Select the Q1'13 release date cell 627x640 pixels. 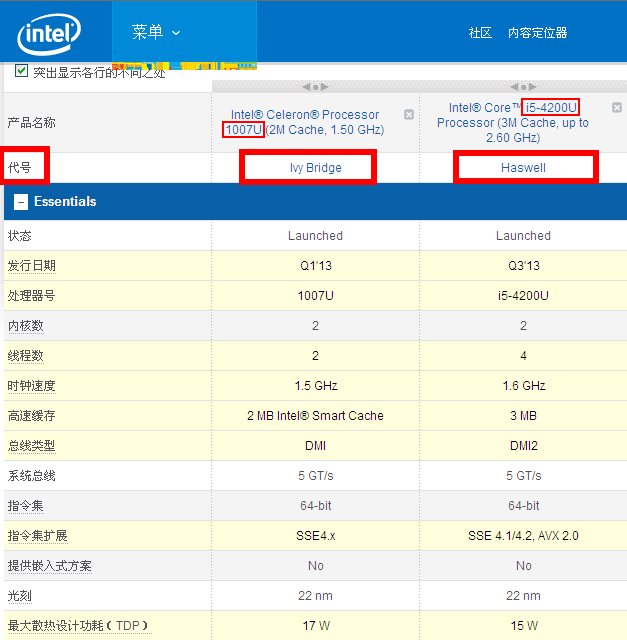tap(316, 266)
